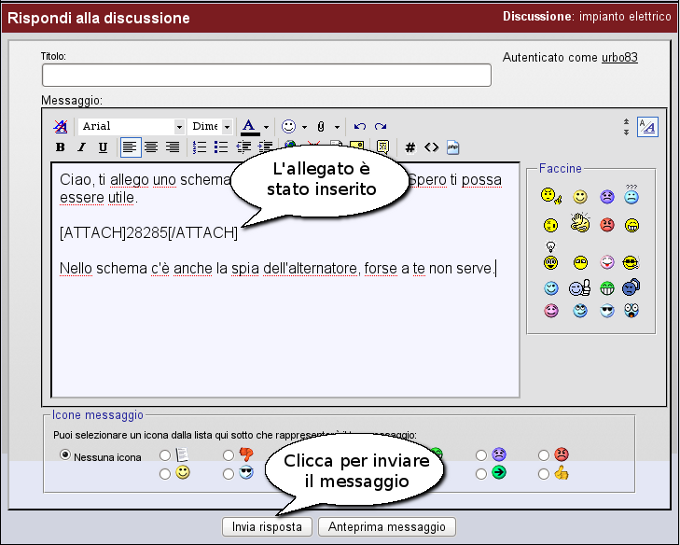Click into the Titolo input field

tap(266, 76)
